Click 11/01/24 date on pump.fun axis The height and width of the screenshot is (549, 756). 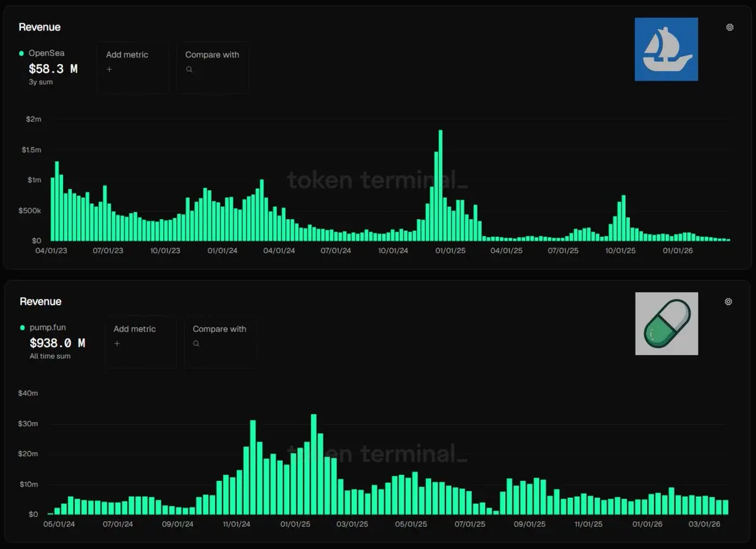pyautogui.click(x=237, y=524)
